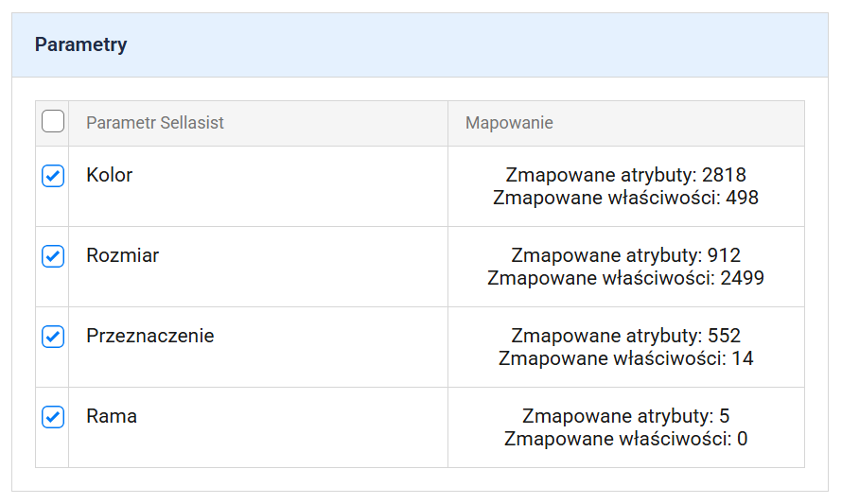Select the Rozmiar parameter name
Viewport: 842px width, 504px height.
[122, 255]
